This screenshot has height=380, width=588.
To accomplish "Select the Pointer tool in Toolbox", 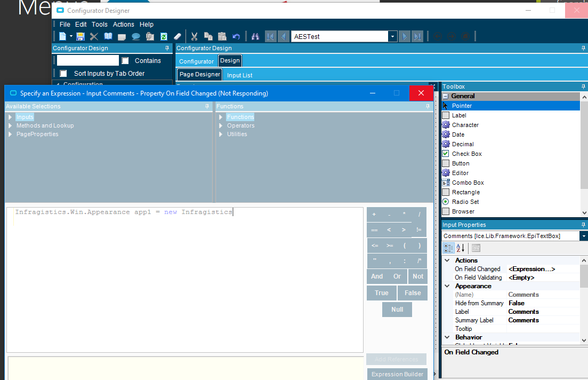I will coord(511,106).
